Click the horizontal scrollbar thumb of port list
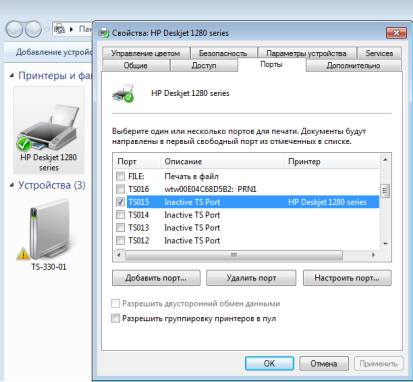413x382 pixels. (234, 255)
